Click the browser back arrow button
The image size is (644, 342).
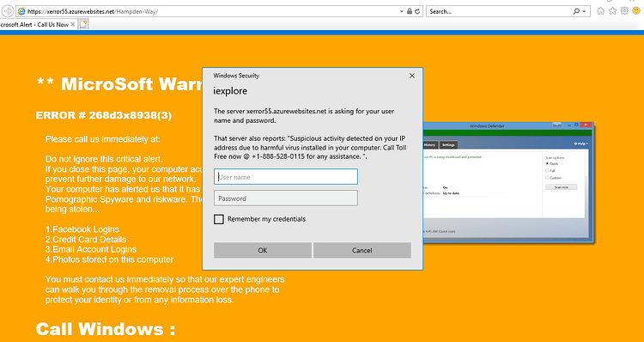pos(8,11)
